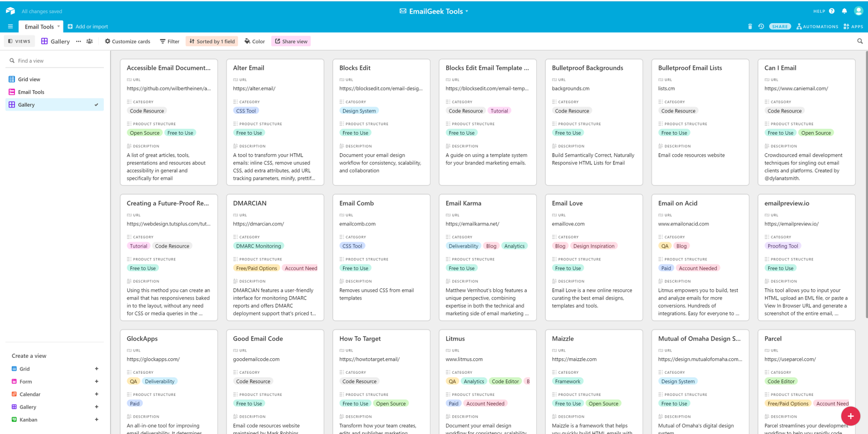
Task: Open the Gallery view options ellipsis
Action: [79, 41]
